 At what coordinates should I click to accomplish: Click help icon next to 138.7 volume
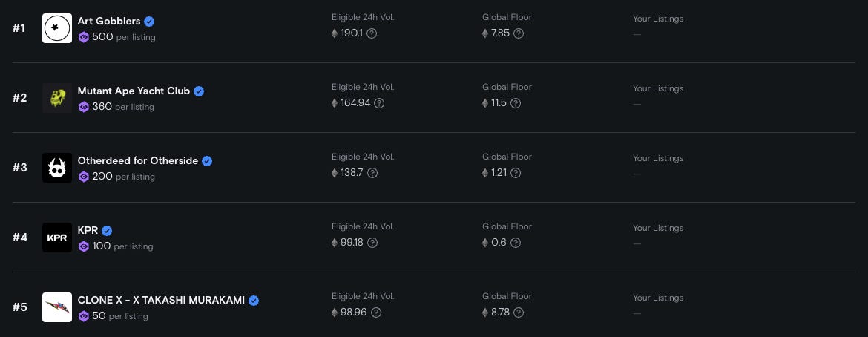(372, 173)
